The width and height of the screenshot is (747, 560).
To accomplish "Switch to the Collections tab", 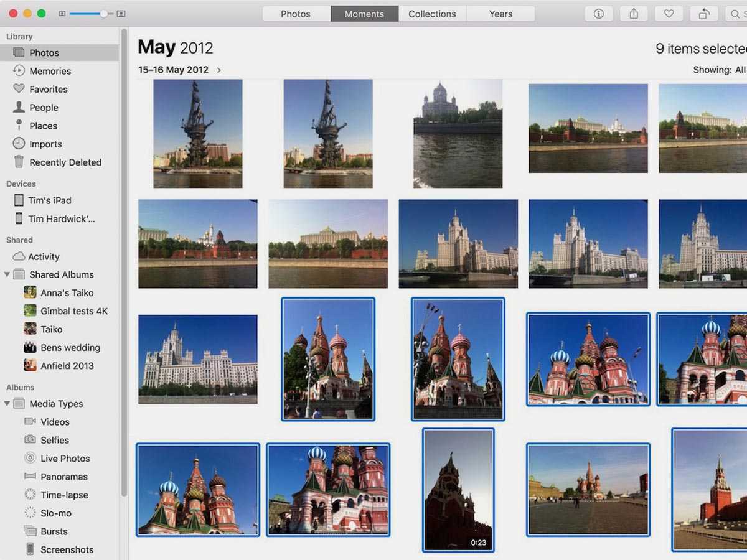I will point(432,14).
